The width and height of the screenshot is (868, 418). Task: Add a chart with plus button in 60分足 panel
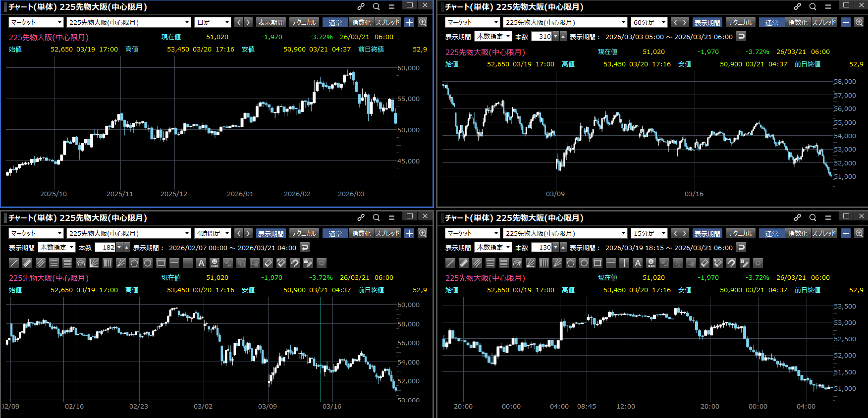pos(846,22)
